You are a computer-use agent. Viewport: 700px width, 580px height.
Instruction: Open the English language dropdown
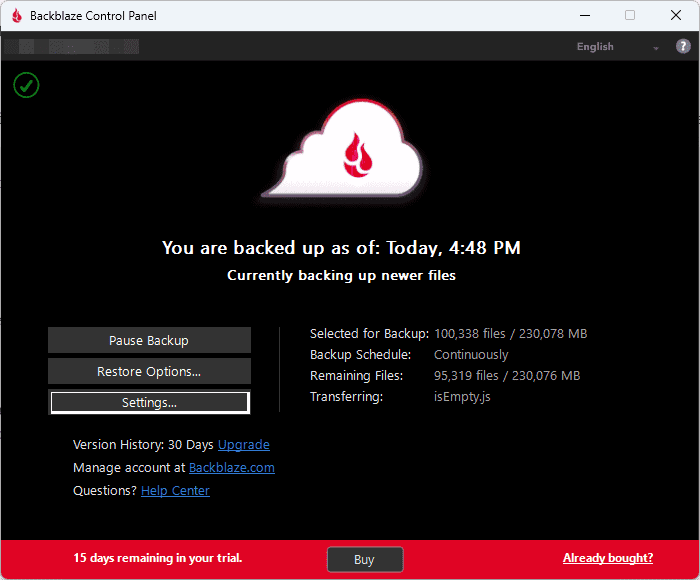617,46
